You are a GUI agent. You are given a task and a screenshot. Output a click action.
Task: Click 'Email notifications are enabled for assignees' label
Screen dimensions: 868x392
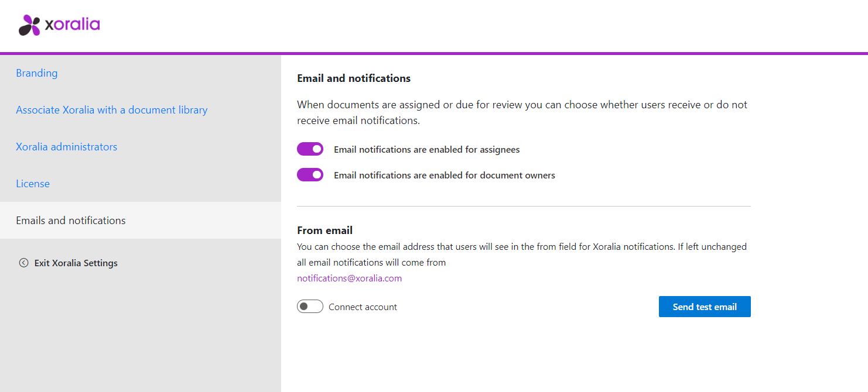(x=427, y=150)
